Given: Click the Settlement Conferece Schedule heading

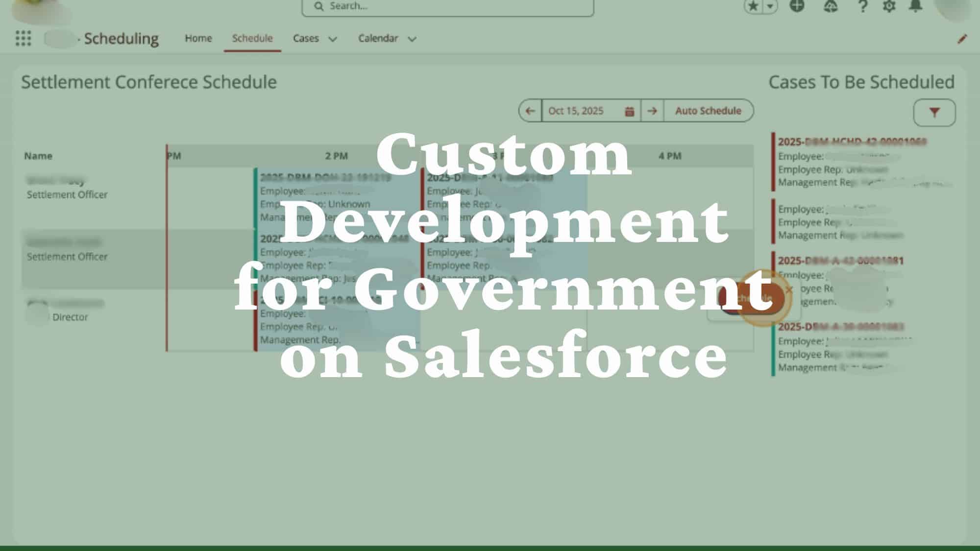Looking at the screenshot, I should click(x=149, y=82).
